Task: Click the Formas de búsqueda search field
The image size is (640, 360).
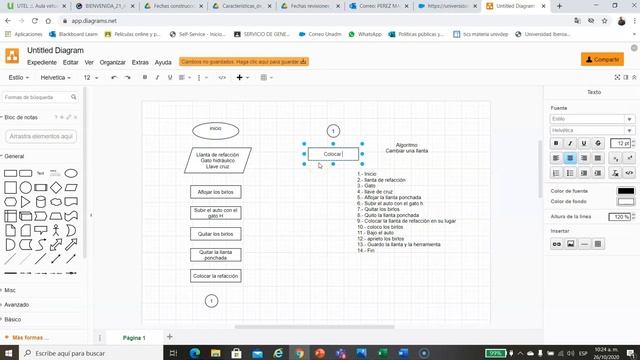Action: (x=40, y=97)
